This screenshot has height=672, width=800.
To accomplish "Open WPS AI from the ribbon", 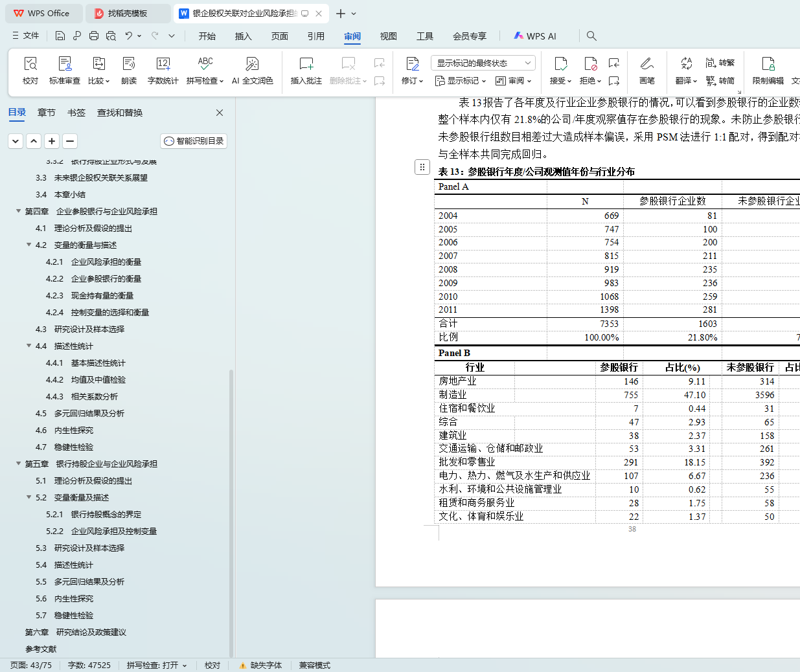I will click(535, 36).
